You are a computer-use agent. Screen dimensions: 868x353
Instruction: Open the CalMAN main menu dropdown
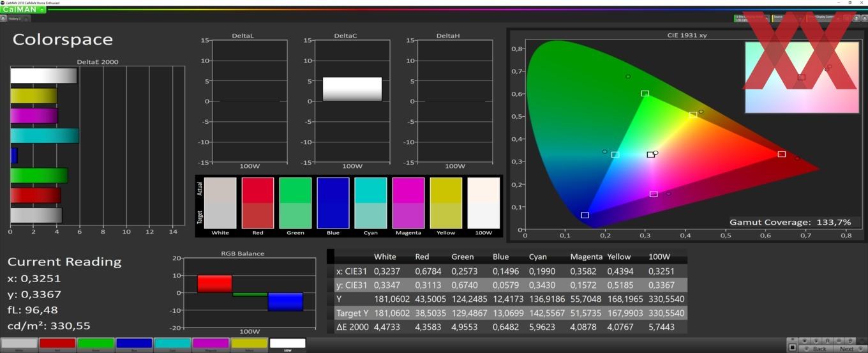[23, 10]
